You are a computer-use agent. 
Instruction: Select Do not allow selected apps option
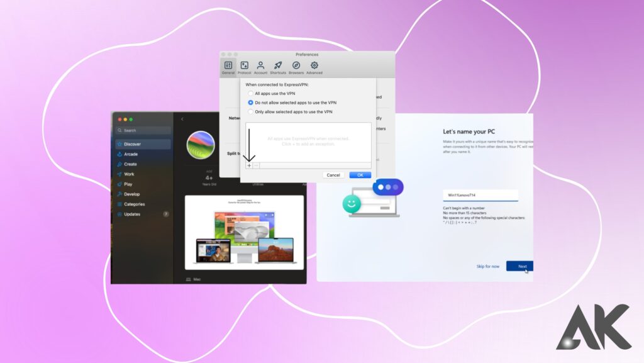click(x=292, y=103)
